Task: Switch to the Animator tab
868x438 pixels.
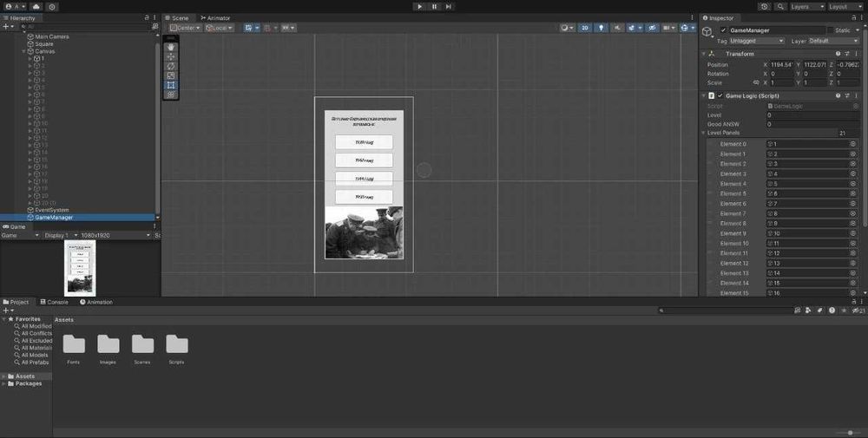Action: 214,17
